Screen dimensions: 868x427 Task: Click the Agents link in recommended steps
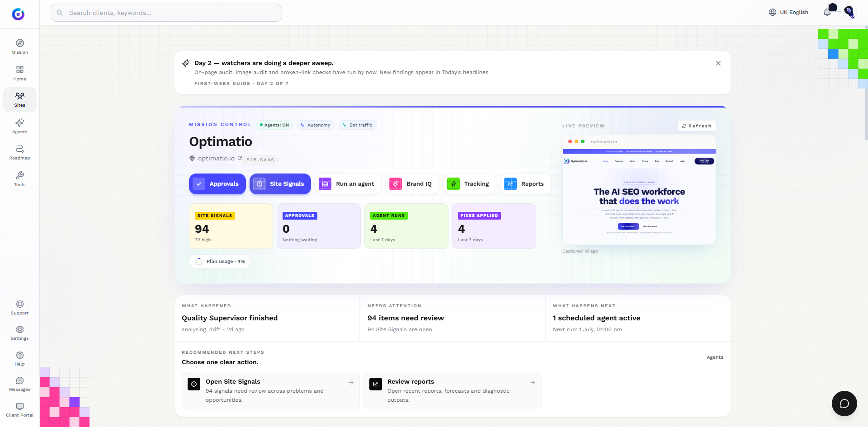coord(715,357)
